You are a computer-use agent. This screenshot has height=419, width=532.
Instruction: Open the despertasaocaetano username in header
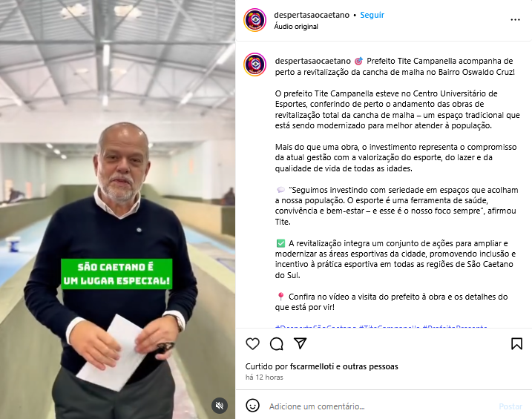click(312, 15)
